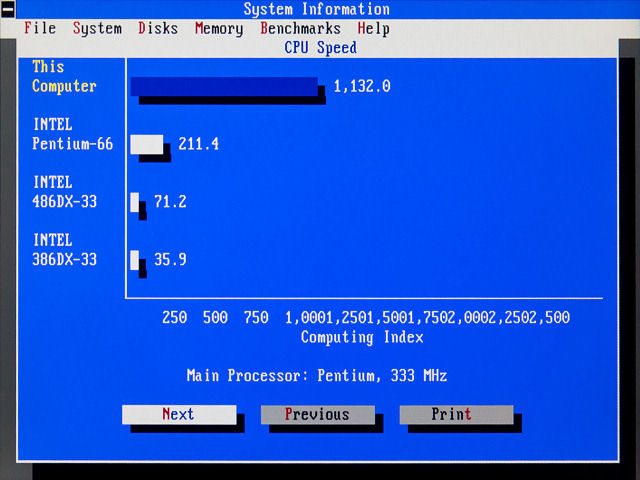Click the 386DX-33 benchmark bar
Image resolution: width=640 pixels, height=480 pixels.
pos(135,260)
